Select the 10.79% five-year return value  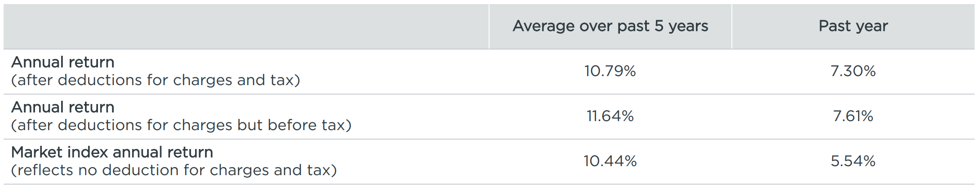click(x=610, y=71)
